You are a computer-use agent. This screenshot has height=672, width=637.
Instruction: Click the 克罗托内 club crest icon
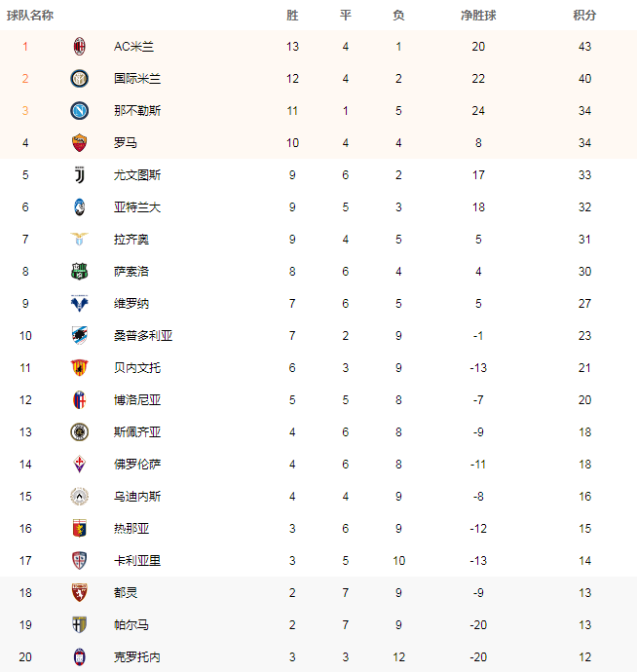click(x=80, y=657)
